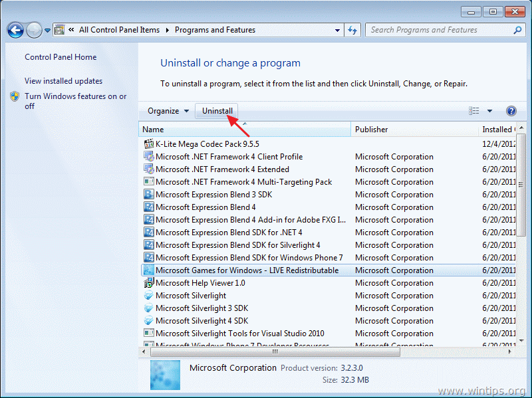Open View installed updates

pyautogui.click(x=63, y=81)
